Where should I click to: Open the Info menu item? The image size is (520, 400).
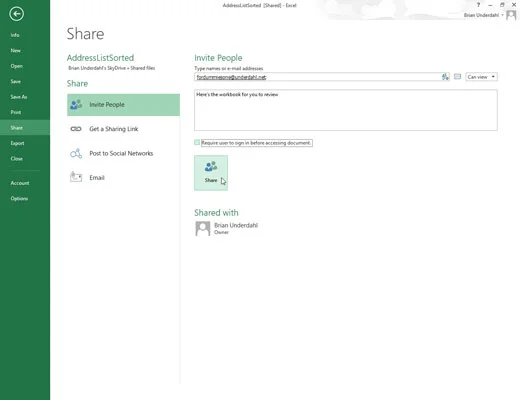point(15,35)
